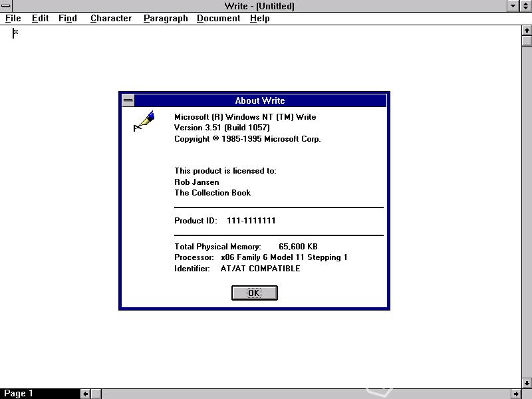Open the Document menu

coord(219,19)
